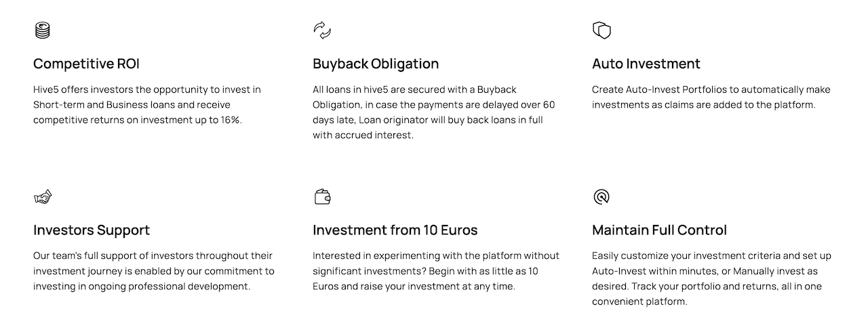Viewport: 868px width, 334px height.
Task: Click the paragraph about beginning with 10 Euros
Action: (435, 271)
